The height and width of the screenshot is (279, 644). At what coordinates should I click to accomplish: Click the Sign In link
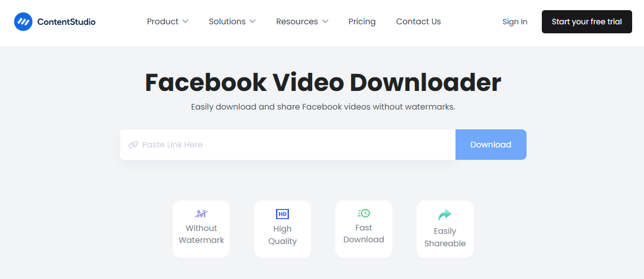(515, 22)
